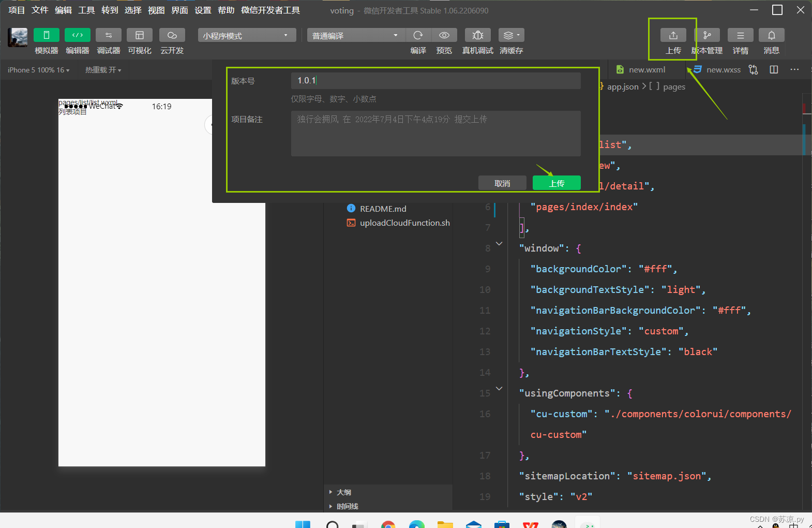Image resolution: width=812 pixels, height=528 pixels.
Task: Open the 视图 menu
Action: (x=156, y=10)
